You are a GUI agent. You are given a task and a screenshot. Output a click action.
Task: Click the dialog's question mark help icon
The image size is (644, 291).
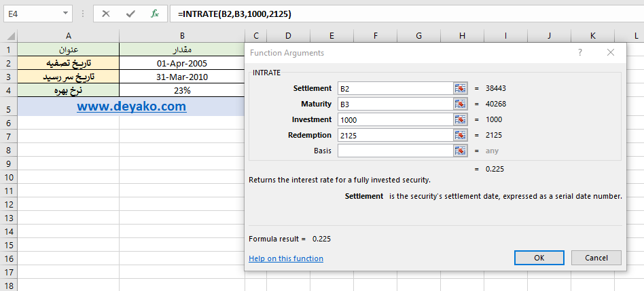pos(579,52)
